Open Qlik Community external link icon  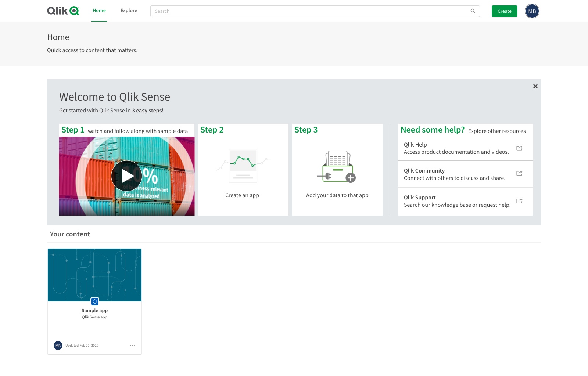tap(519, 173)
